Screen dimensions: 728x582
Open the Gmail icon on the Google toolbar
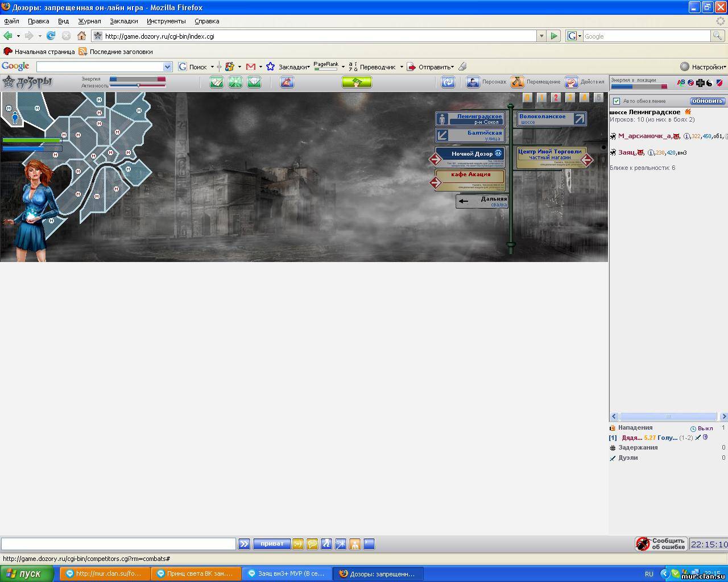(251, 66)
